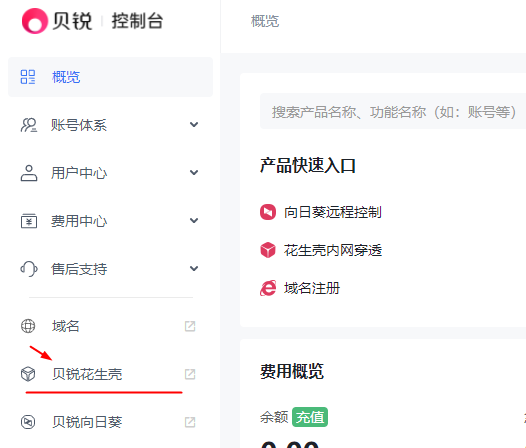Open the 贝锐向日葵 sidebar link
The height and width of the screenshot is (448, 526).
[x=110, y=422]
